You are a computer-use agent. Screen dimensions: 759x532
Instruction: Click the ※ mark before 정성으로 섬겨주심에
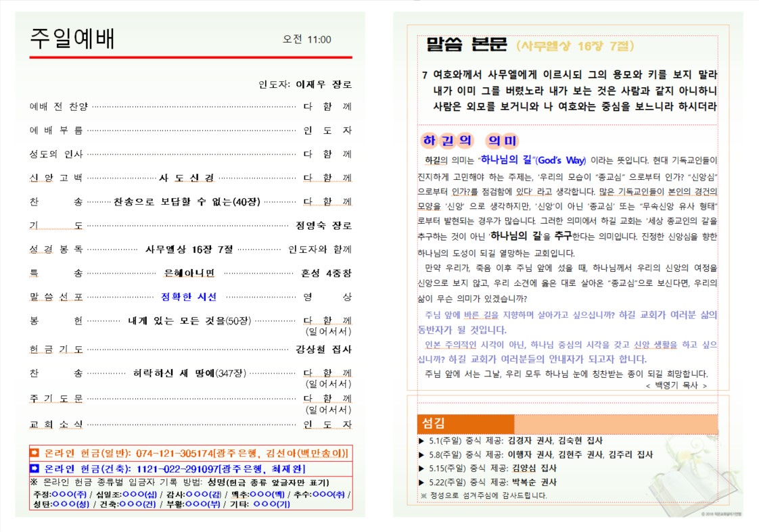click(x=423, y=495)
